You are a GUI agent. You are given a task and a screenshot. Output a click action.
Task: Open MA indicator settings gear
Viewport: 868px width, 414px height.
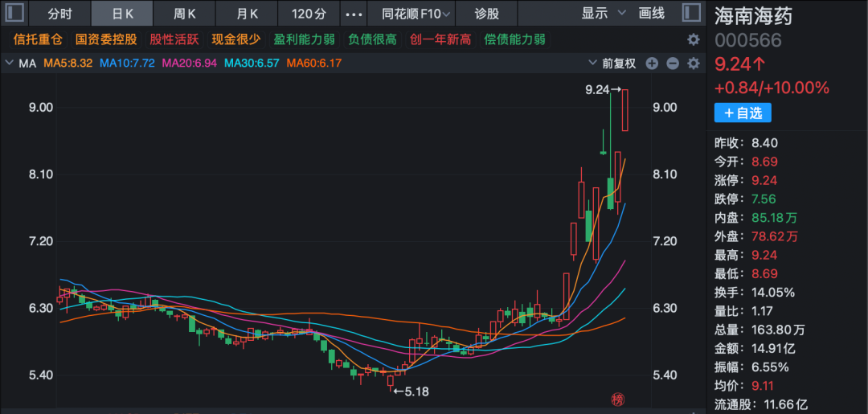click(693, 64)
